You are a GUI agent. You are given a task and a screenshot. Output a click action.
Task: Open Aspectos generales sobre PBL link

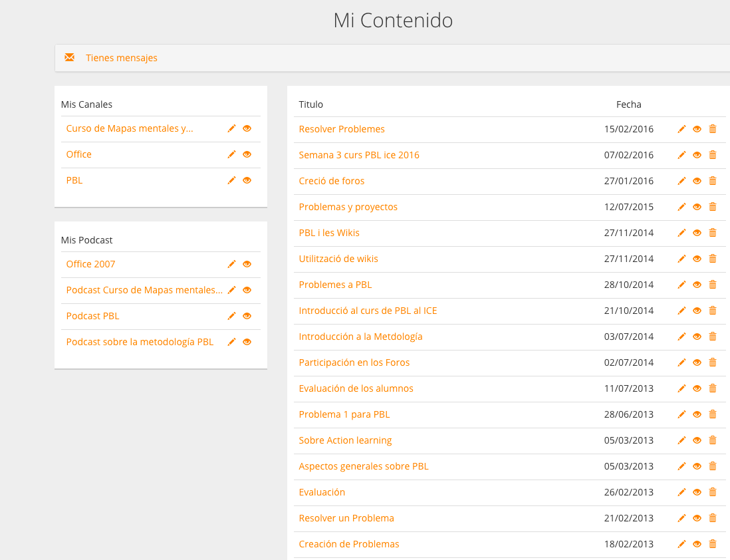click(364, 466)
